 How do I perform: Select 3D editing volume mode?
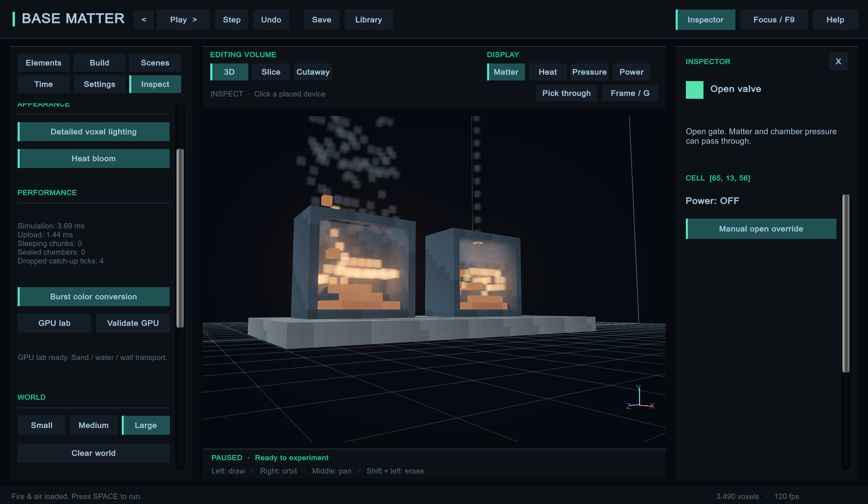pos(229,72)
